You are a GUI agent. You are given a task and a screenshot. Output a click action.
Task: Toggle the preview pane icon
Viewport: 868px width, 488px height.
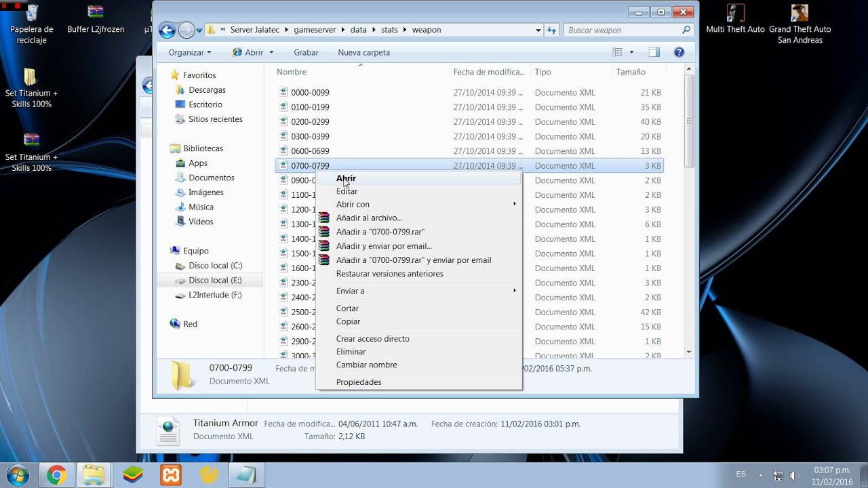click(654, 52)
